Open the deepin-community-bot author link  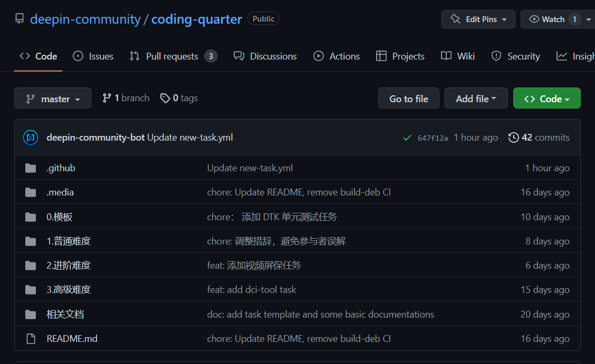(x=95, y=137)
